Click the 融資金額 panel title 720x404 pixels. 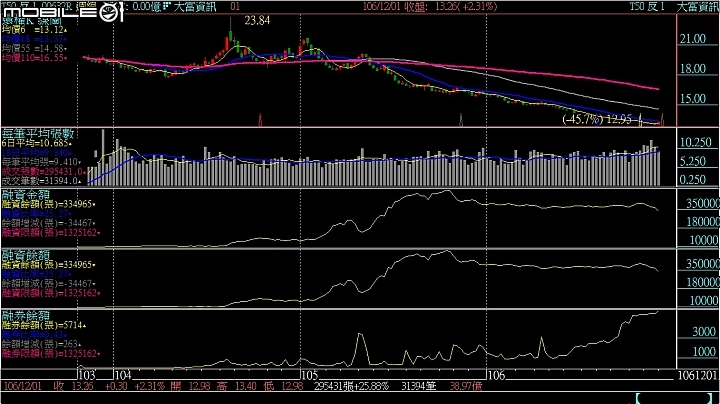(x=26, y=194)
